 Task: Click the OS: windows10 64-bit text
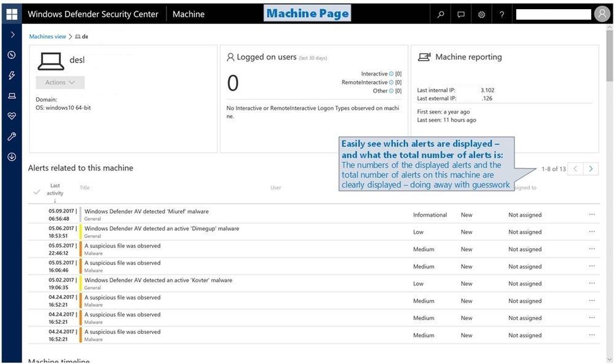tap(63, 107)
